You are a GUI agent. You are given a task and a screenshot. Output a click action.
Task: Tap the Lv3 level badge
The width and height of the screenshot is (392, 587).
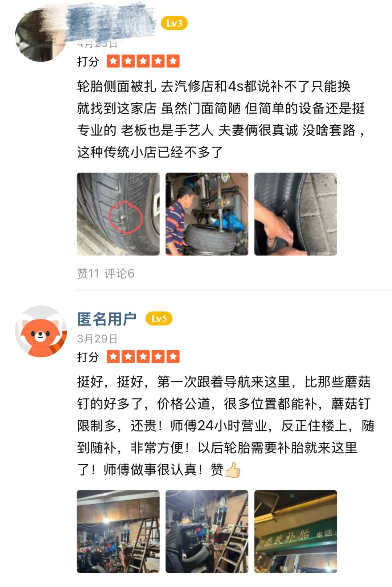pos(174,23)
